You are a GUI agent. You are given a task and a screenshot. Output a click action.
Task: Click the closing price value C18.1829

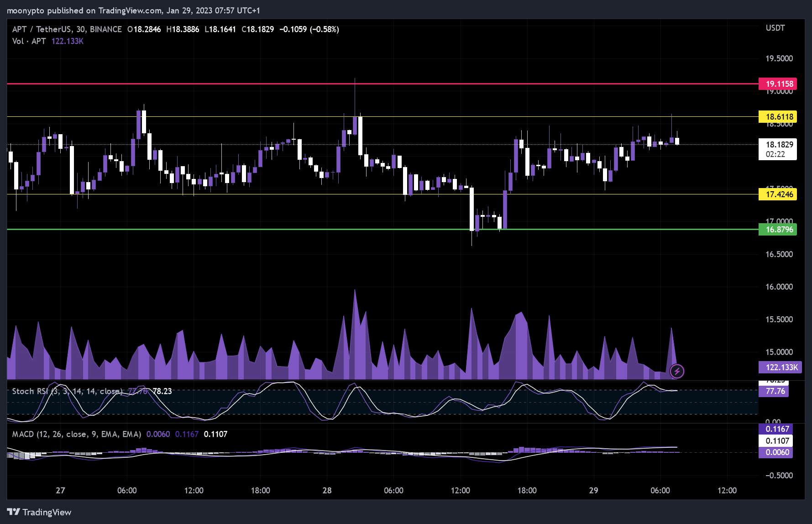point(258,29)
